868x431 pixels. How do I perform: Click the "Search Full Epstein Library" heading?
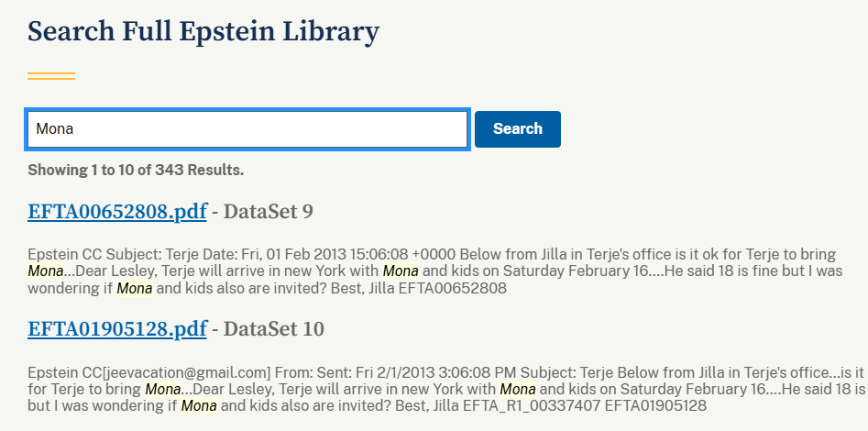203,31
